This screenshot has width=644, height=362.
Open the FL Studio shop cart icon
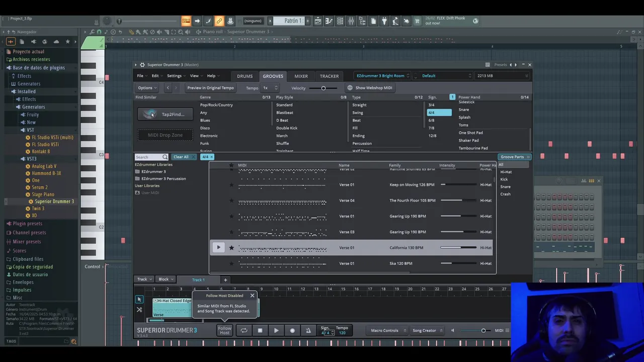tap(417, 21)
